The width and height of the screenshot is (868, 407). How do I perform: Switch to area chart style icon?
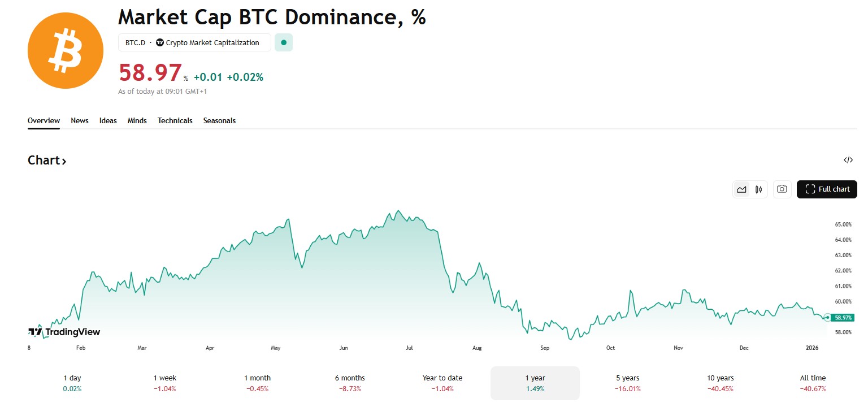741,189
